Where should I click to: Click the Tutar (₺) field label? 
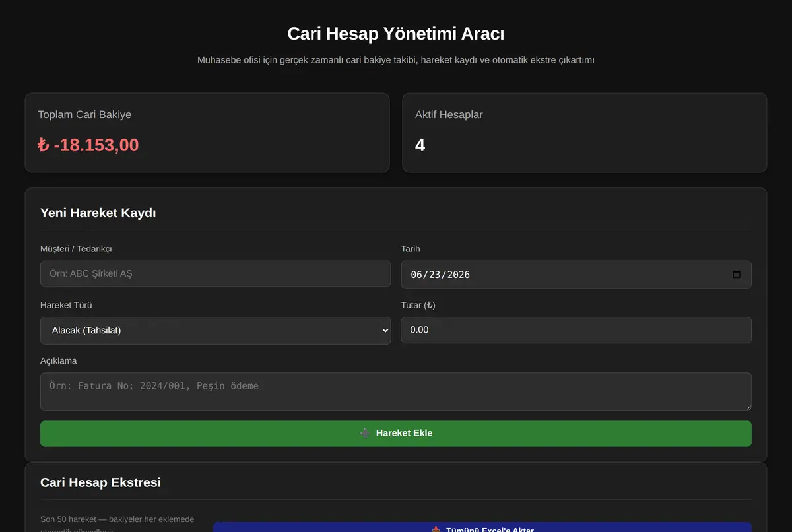[x=418, y=305]
